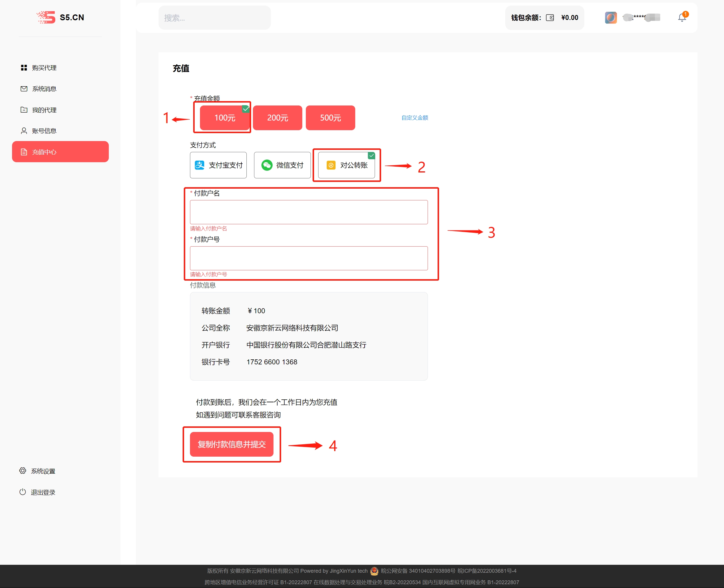Click the S5.CN logo
Viewport: 724px width, 588px height.
pyautogui.click(x=60, y=17)
